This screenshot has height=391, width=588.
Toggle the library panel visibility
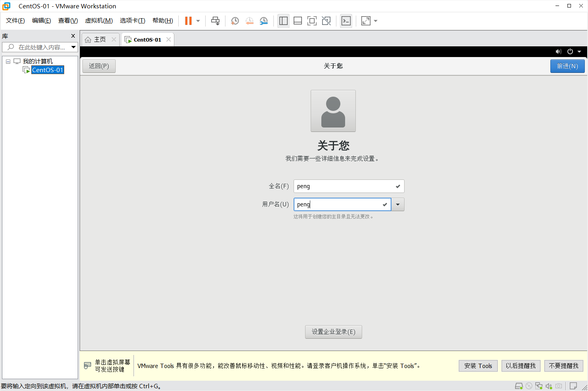[x=283, y=21]
